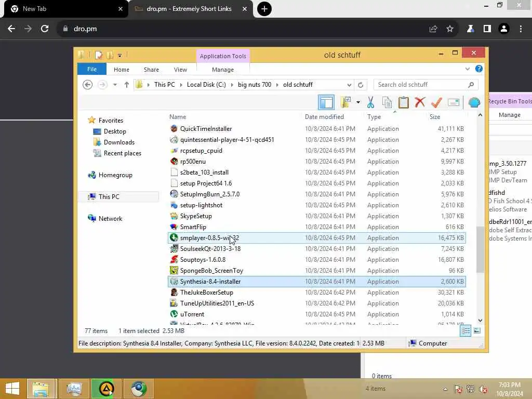532x399 pixels.
Task: Click the browser Reload button
Action: pos(45,29)
